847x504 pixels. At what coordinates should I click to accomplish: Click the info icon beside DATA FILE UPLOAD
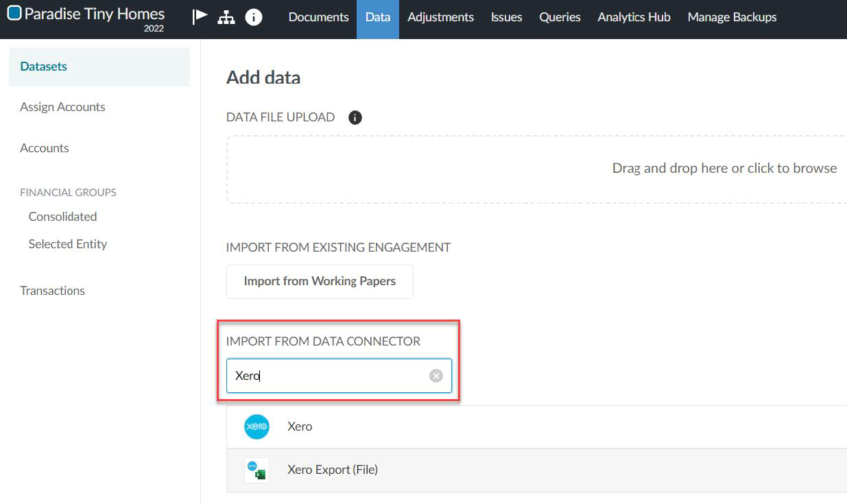355,117
